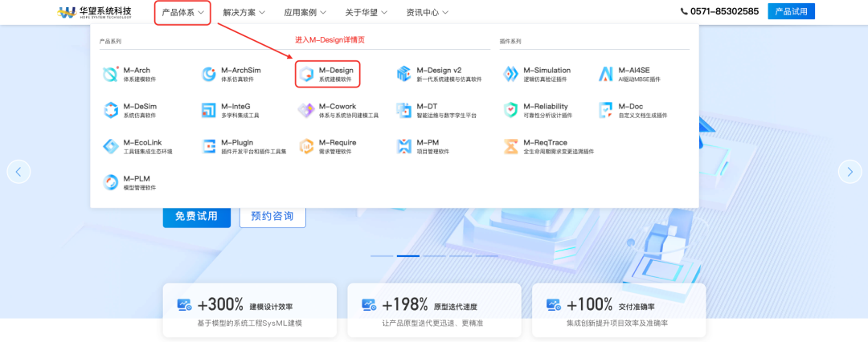868x342 pixels.
Task: Open the M-Simulation 逻辑仿真验证插件 link
Action: coord(537,74)
